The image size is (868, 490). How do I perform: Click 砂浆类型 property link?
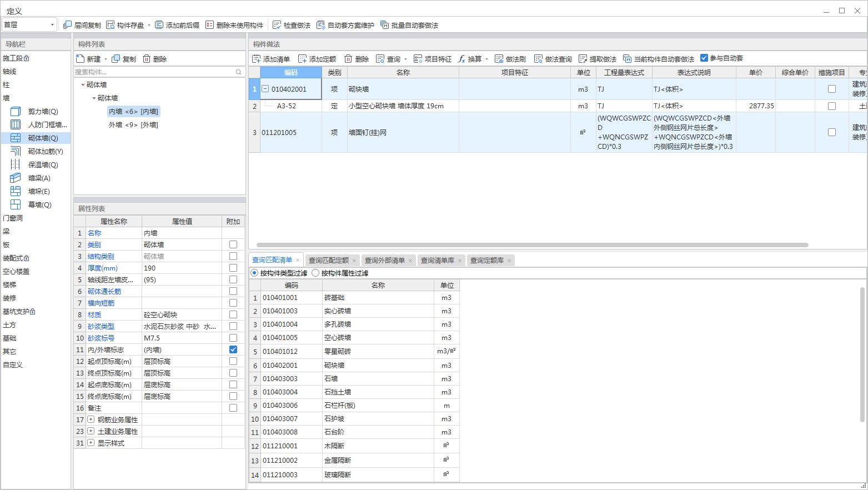[101, 326]
